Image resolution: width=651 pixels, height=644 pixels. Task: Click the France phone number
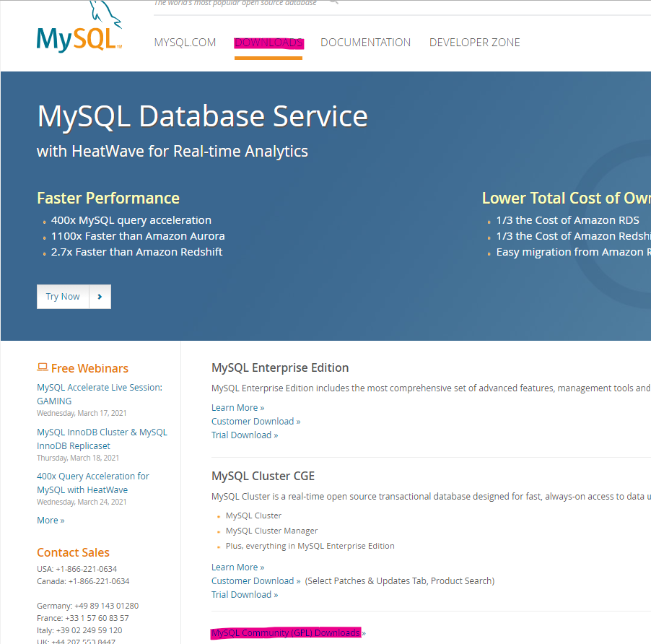point(97,618)
